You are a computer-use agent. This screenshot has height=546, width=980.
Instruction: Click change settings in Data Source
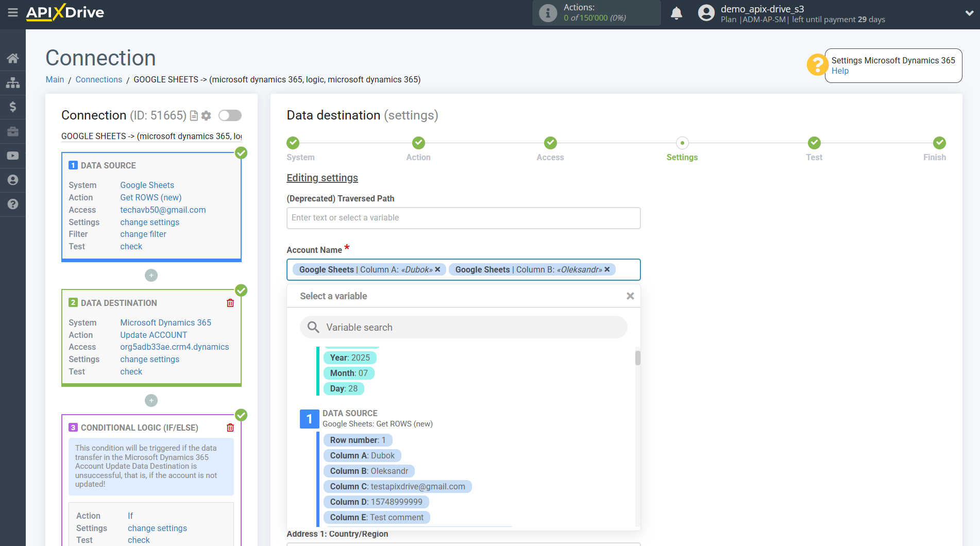pyautogui.click(x=149, y=222)
